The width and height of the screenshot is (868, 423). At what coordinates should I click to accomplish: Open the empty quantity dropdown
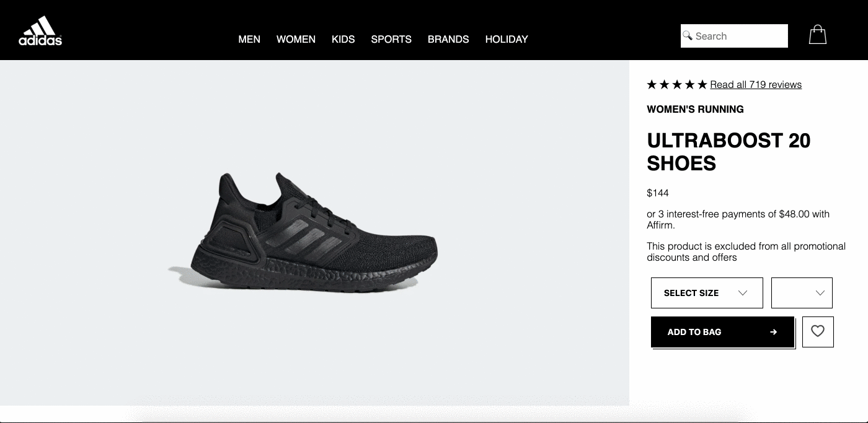802,293
